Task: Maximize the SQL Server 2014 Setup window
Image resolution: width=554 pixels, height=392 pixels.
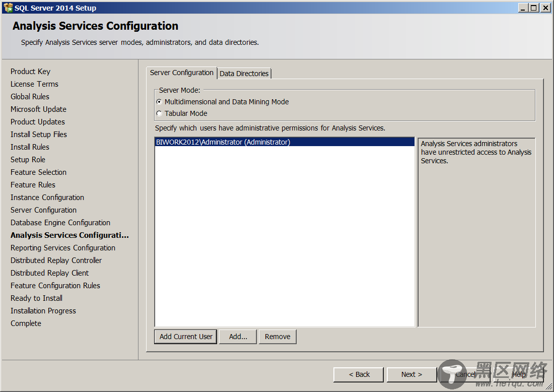Action: tap(534, 8)
